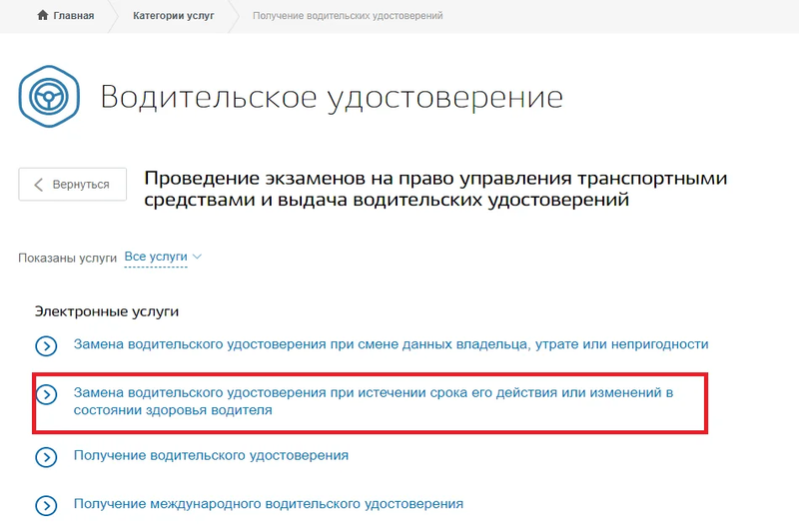Click the arrow icon beside Получение водительского удостоверения

[x=46, y=456]
